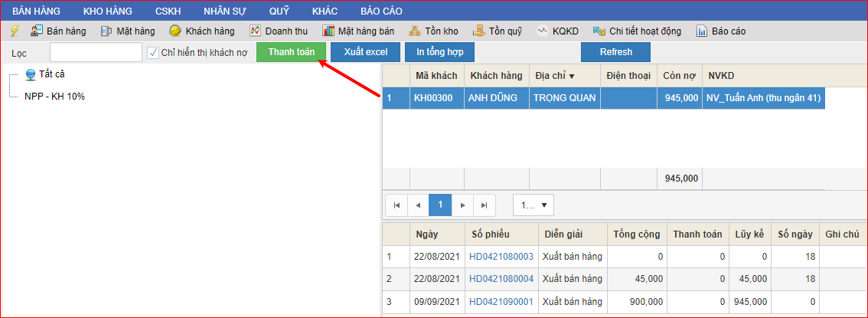Open the NHÂN SỰ menu

[225, 11]
